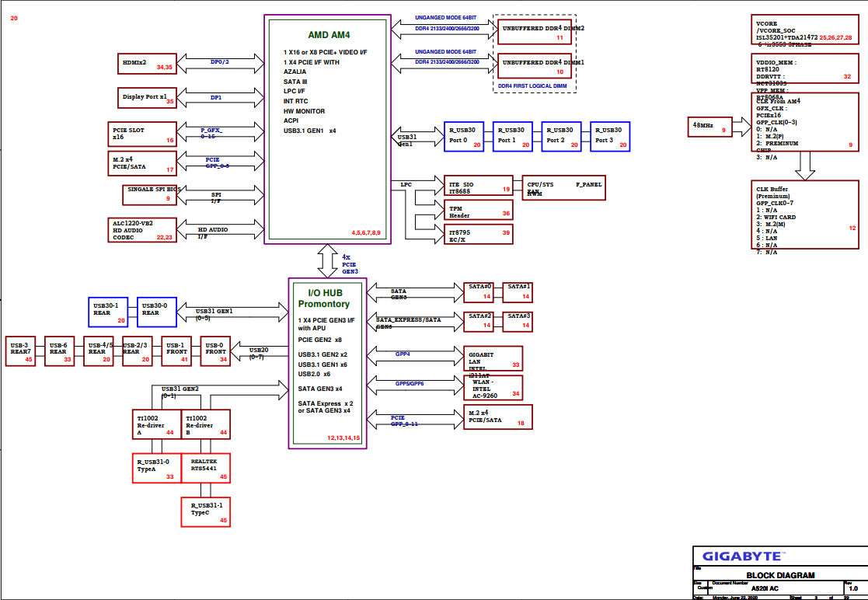Image resolution: width=868 pixels, height=600 pixels.
Task: Click the USB-4/5 REAR block
Action: click(99, 351)
